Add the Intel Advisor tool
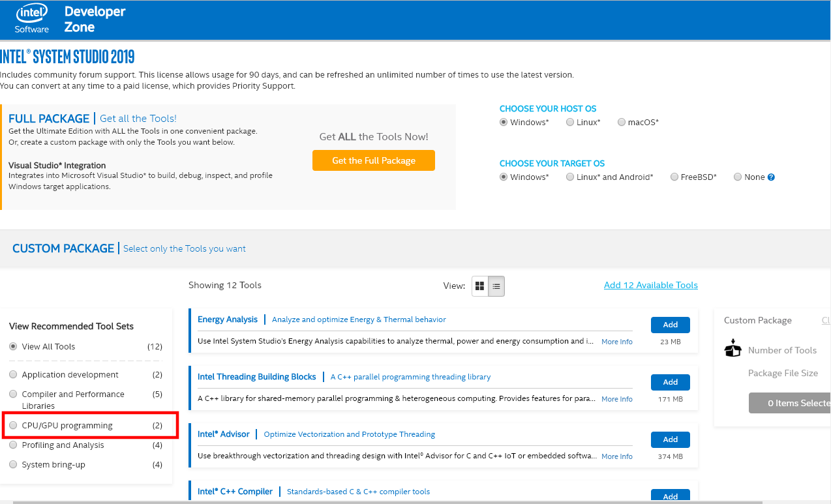This screenshot has height=504, width=831. pyautogui.click(x=671, y=439)
